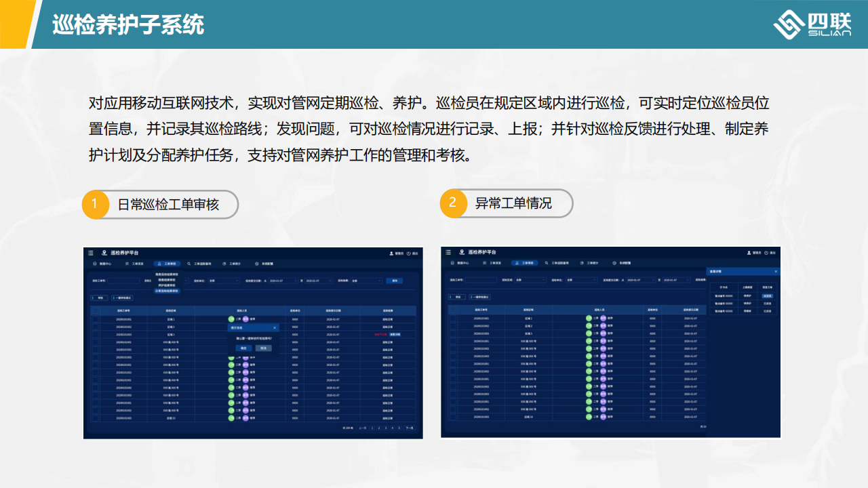The height and width of the screenshot is (488, 868).
Task: Select 工单审核 tab in left screenshot
Action: point(167,264)
